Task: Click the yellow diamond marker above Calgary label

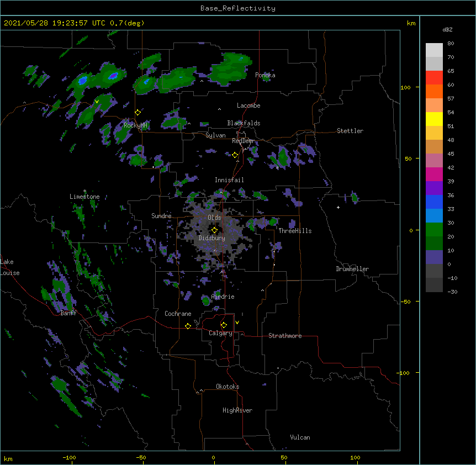Action: coord(224,325)
